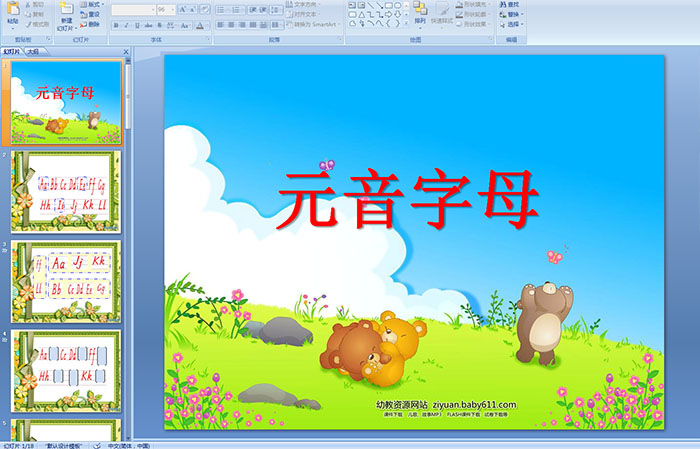The image size is (700, 449).
Task: Click Convert to SmartArt button
Action: (315, 24)
